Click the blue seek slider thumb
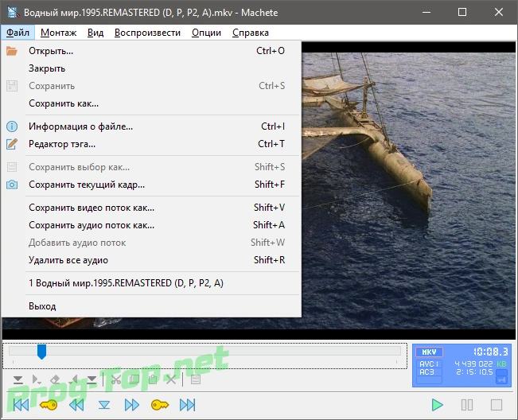Viewport: 518px width, 420px height. (x=41, y=352)
